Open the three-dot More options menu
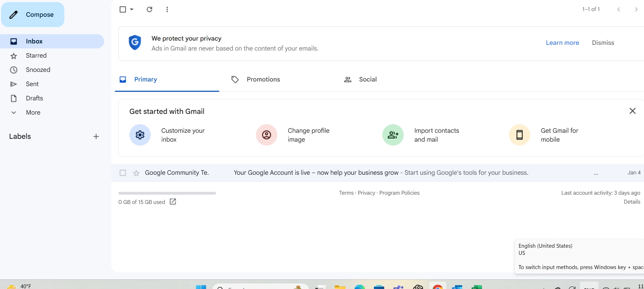This screenshot has width=644, height=289. 167,9
